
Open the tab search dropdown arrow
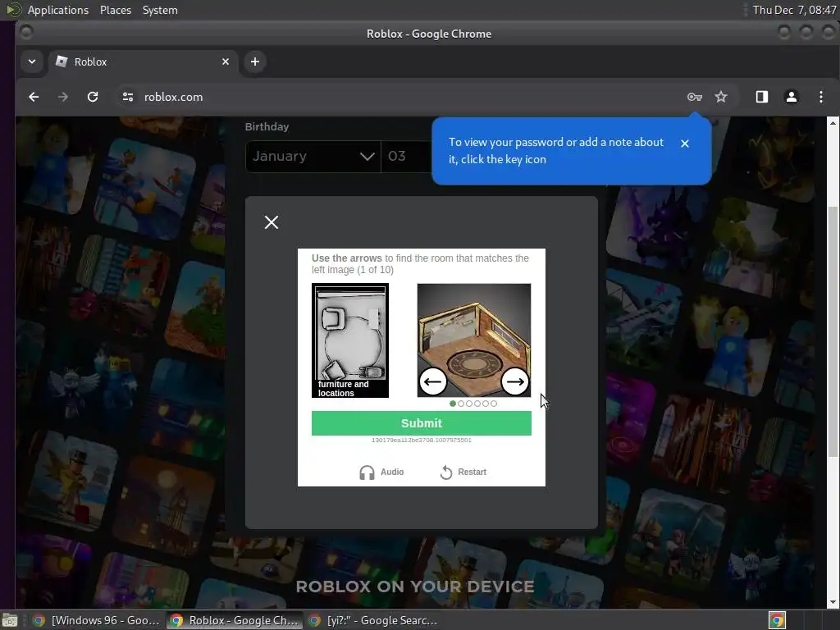tap(32, 62)
